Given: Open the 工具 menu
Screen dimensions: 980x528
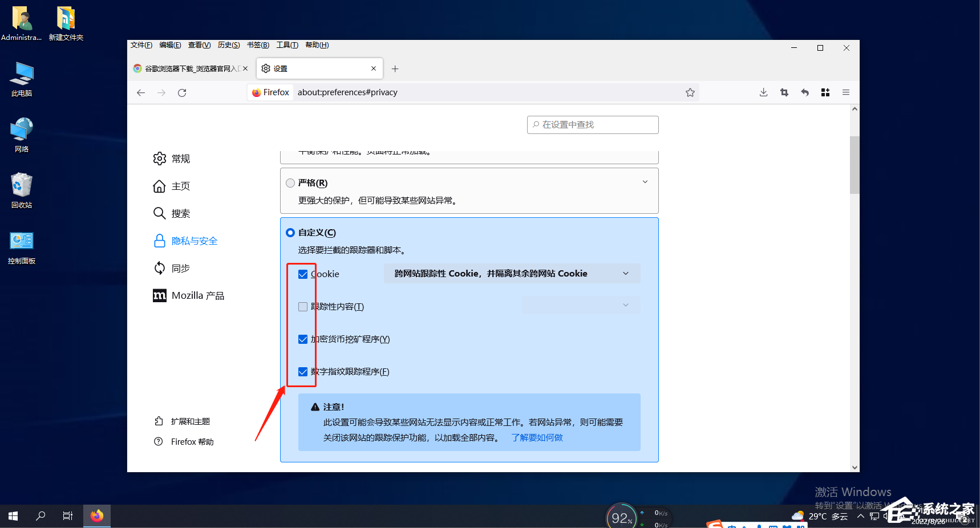Looking at the screenshot, I should click(287, 44).
